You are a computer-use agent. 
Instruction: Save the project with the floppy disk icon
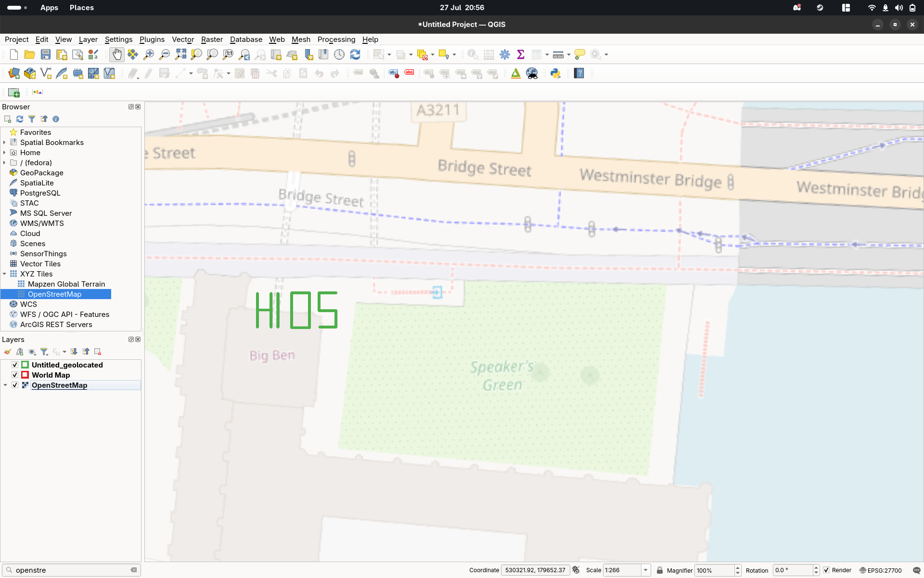46,54
